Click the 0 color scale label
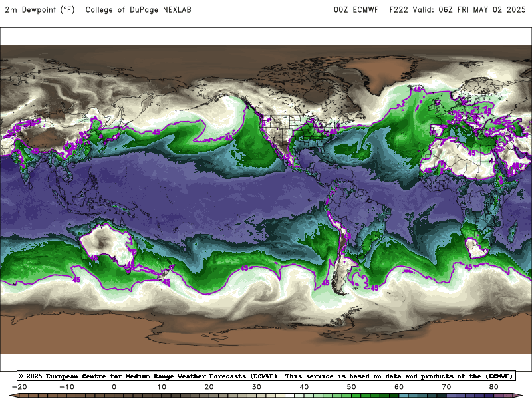532x399 pixels. point(114,387)
